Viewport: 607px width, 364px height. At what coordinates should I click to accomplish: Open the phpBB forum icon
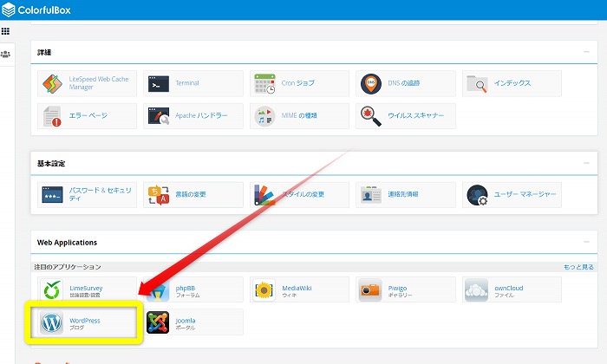[x=158, y=289]
